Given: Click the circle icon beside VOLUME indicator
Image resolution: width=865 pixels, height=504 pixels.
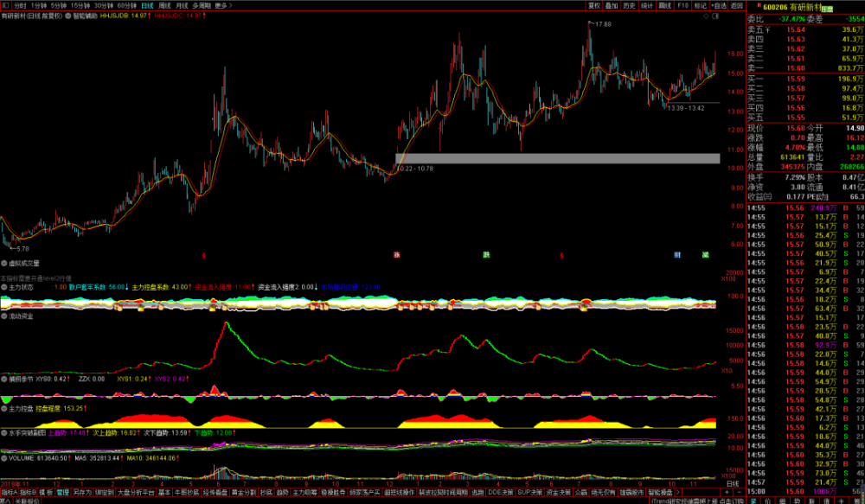Looking at the screenshot, I should 4,459.
